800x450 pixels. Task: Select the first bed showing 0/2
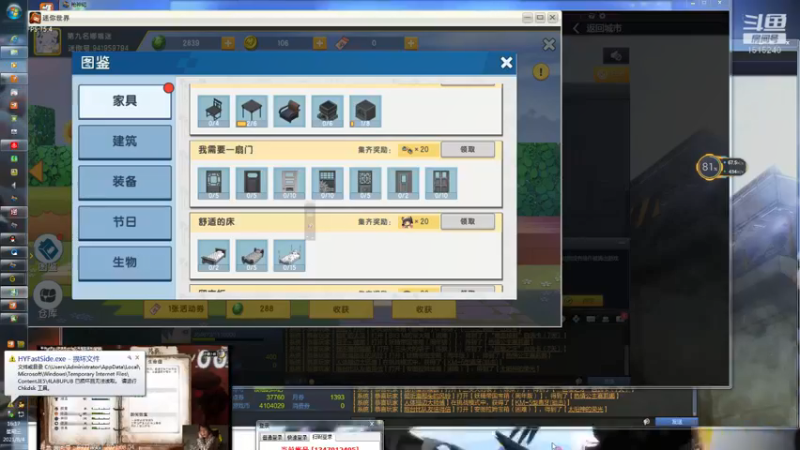click(x=213, y=256)
